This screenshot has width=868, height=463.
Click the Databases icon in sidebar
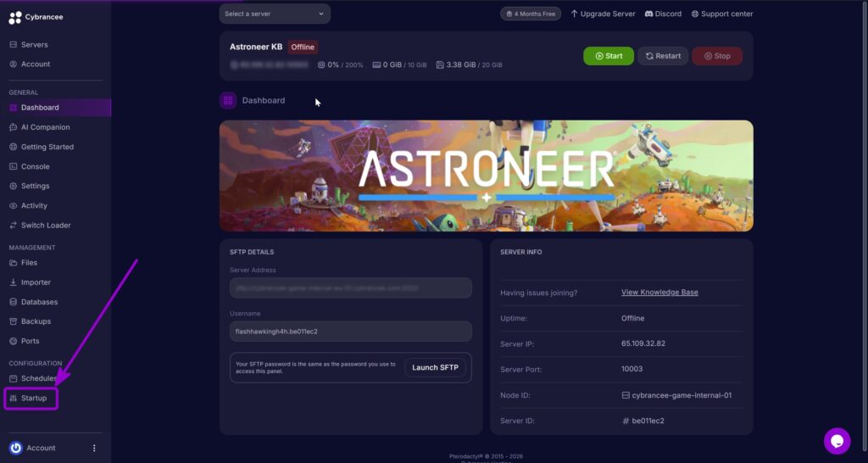(x=14, y=302)
